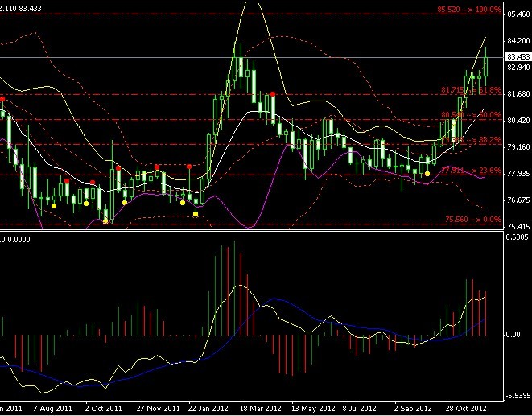Select the 81.715 61.8% Fibonacci label
Viewport: 532px width, 416px height.
[x=472, y=90]
